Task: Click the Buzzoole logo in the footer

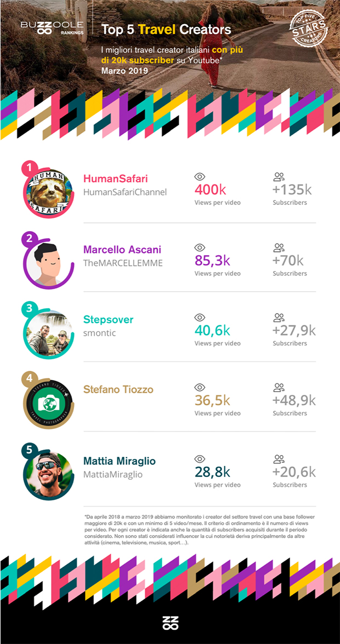Action: click(x=170, y=623)
